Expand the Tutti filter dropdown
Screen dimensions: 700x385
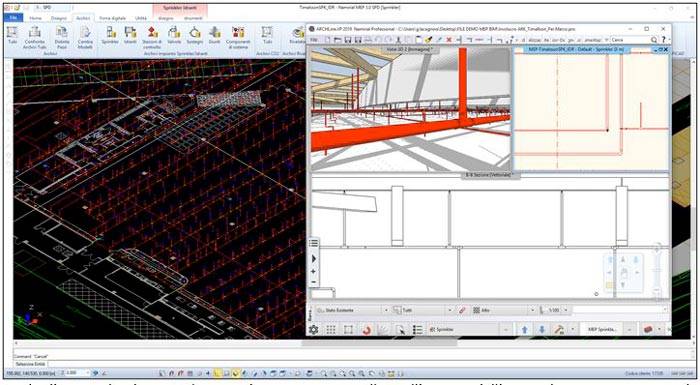pyautogui.click(x=450, y=310)
